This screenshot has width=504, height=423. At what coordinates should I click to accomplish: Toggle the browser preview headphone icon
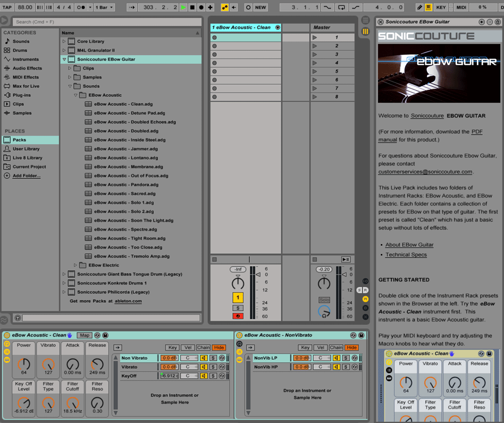pos(18,318)
